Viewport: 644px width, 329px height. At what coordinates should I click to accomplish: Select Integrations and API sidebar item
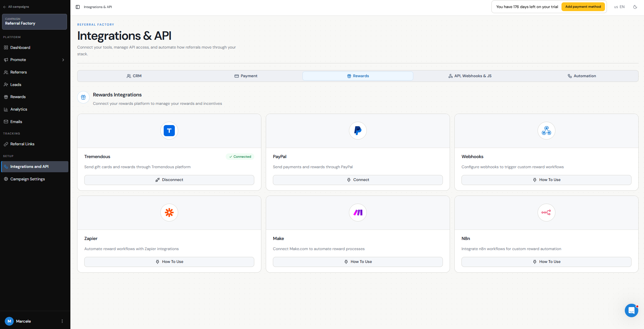(34, 167)
